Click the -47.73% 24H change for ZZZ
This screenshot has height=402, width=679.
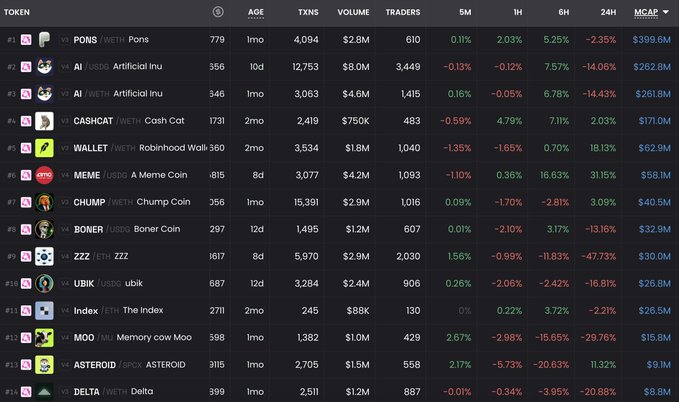tap(598, 256)
